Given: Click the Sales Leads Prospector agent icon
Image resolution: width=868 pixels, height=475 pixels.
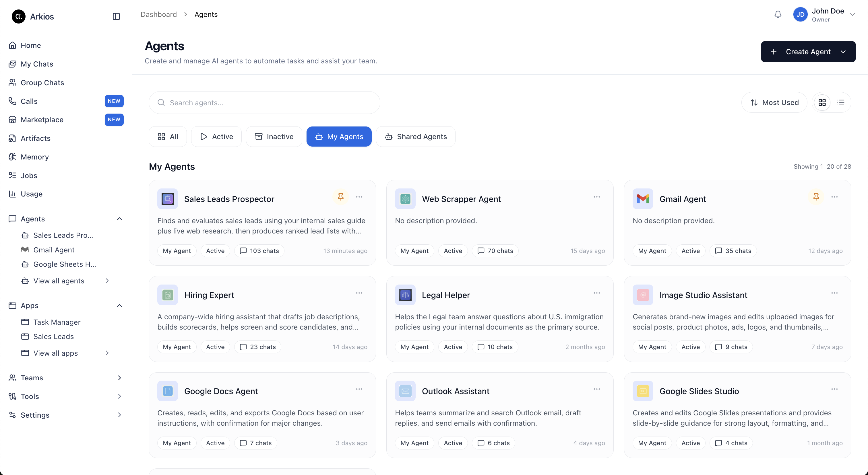Looking at the screenshot, I should [167, 199].
